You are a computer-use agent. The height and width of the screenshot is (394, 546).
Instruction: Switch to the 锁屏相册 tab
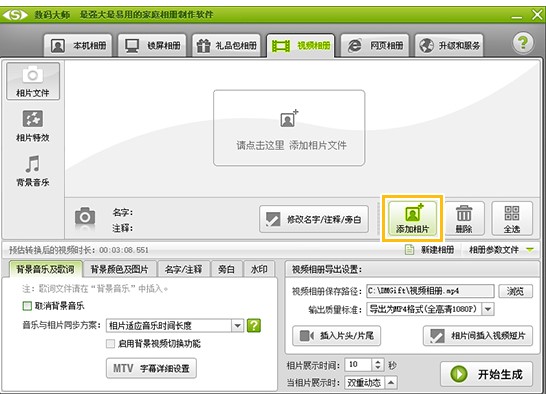point(152,45)
